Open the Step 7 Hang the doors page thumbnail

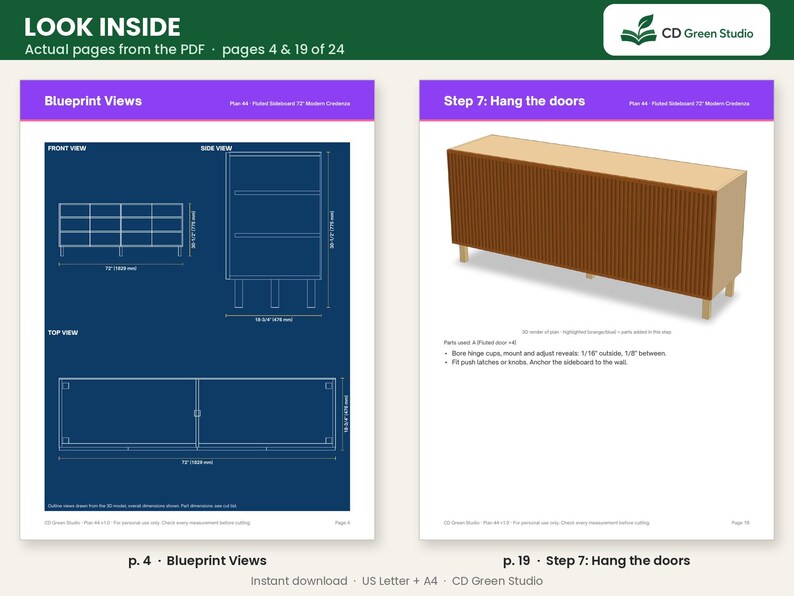tap(597, 309)
